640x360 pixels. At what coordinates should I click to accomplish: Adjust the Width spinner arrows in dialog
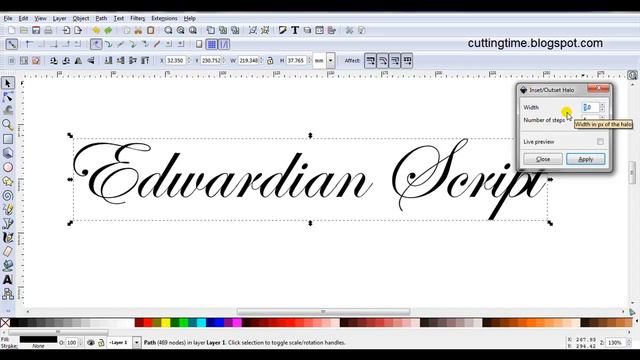(x=602, y=107)
